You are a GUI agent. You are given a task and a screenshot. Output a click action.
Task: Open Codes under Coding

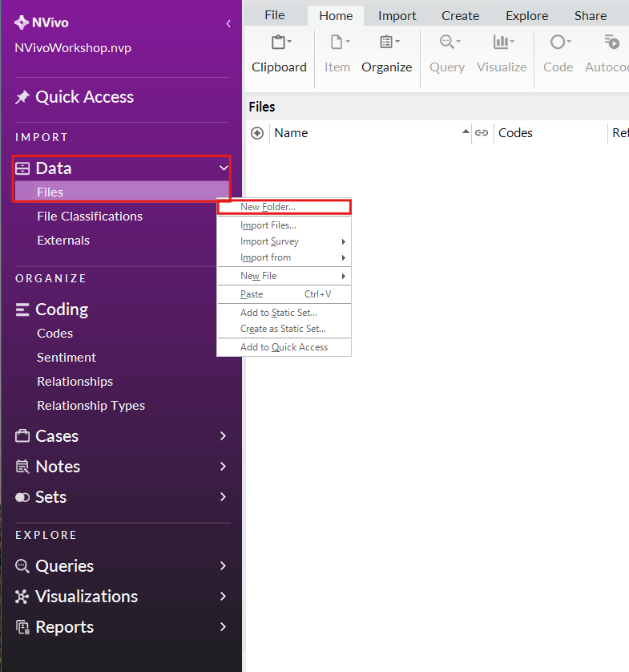[x=54, y=334]
